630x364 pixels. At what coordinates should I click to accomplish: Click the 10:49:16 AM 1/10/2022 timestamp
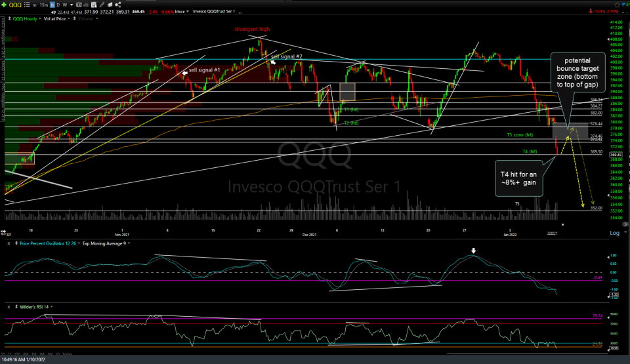pyautogui.click(x=24, y=359)
